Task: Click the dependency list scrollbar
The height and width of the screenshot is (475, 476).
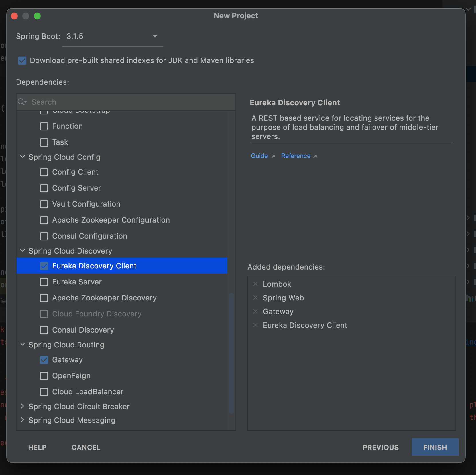Action: pyautogui.click(x=231, y=353)
